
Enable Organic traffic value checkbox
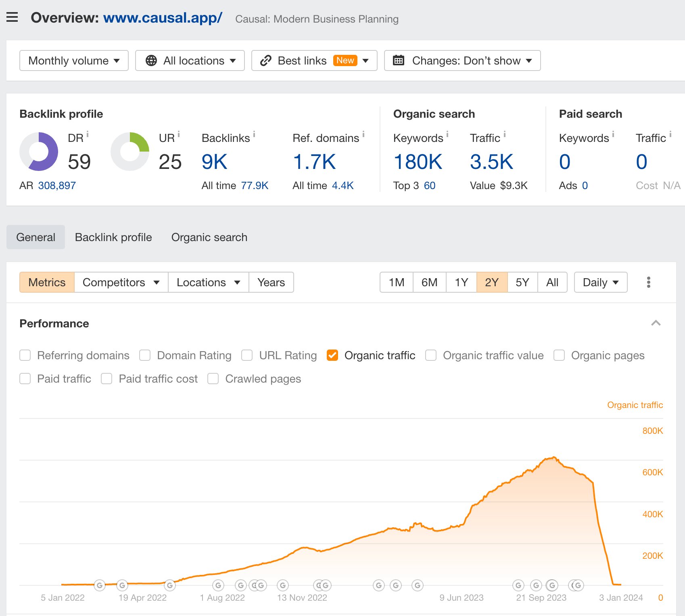pos(431,355)
